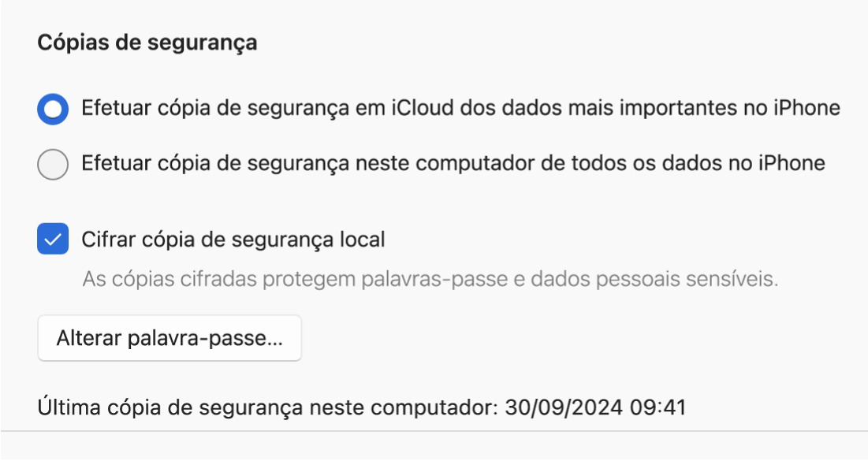Click the 30/09/2024 backup date
This screenshot has width=868, height=461.
(x=564, y=408)
